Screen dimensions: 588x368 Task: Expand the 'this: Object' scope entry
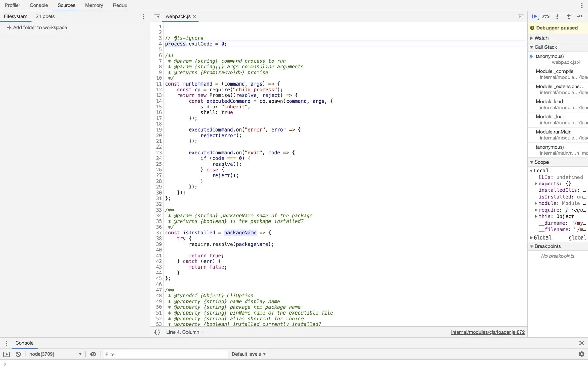(x=536, y=216)
